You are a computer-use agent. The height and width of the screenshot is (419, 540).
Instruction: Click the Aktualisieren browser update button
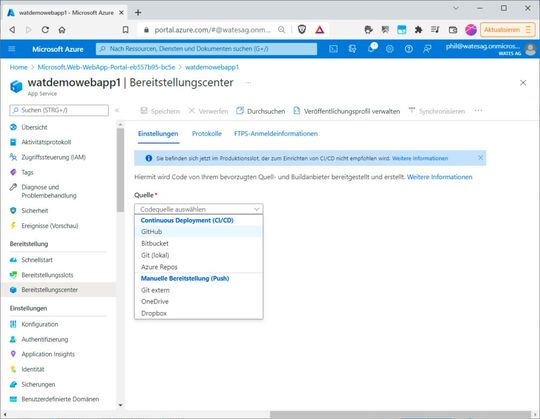[507, 30]
